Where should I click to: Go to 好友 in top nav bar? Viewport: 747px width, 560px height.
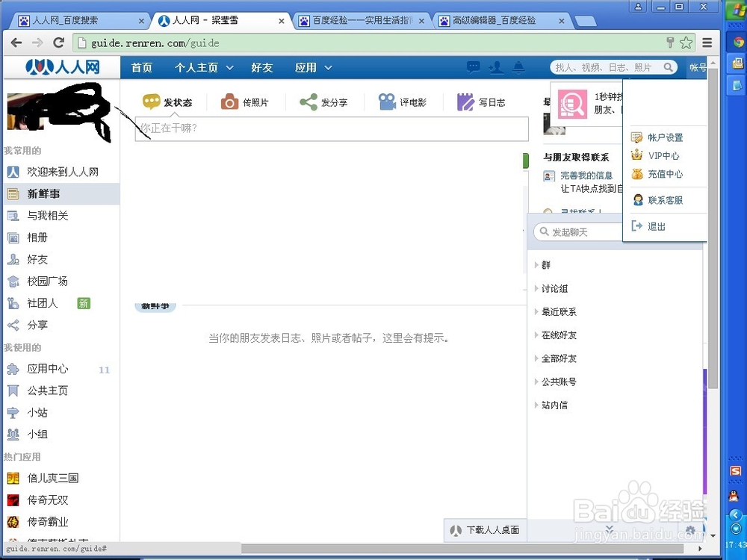[x=262, y=68]
